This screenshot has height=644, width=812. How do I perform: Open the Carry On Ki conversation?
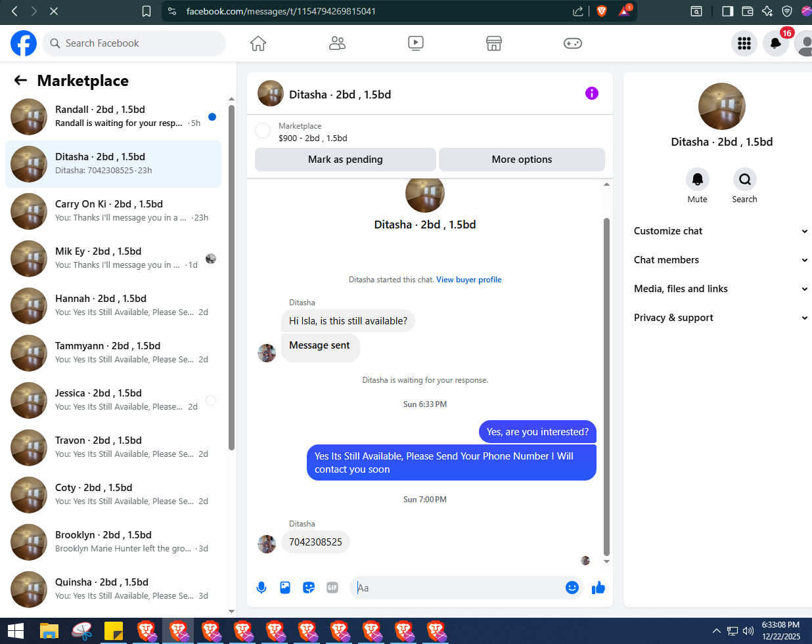click(113, 211)
